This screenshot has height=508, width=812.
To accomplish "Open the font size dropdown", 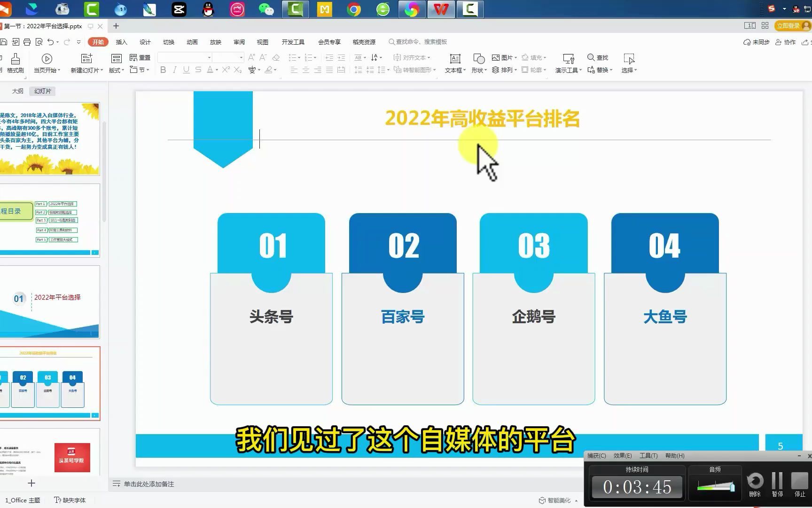I will (241, 57).
